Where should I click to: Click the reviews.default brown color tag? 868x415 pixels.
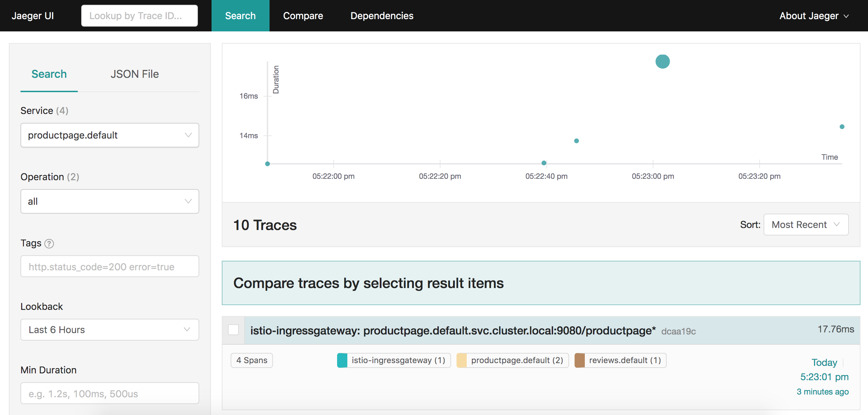click(x=580, y=360)
